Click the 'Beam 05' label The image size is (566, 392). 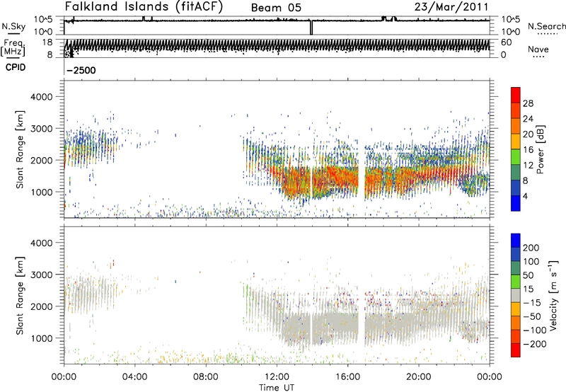point(276,8)
